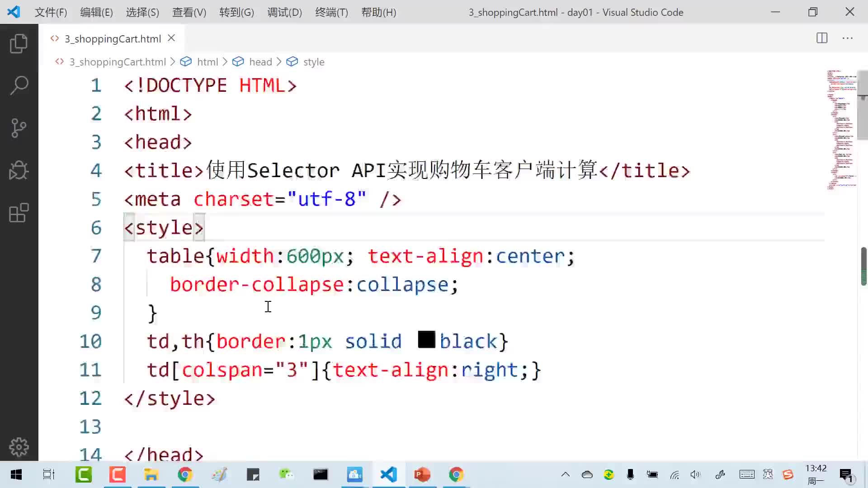Open the command prompt taskbar icon
This screenshot has width=868, height=488.
pos(321,474)
